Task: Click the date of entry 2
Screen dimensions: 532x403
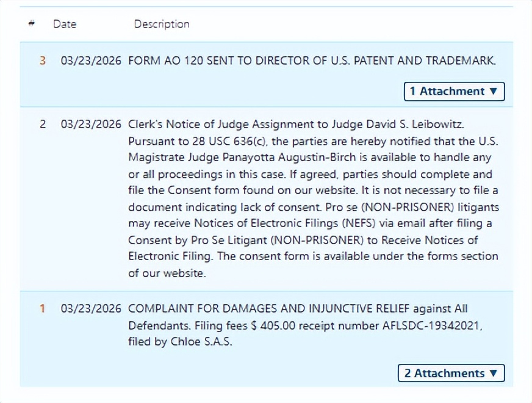Action: click(91, 125)
